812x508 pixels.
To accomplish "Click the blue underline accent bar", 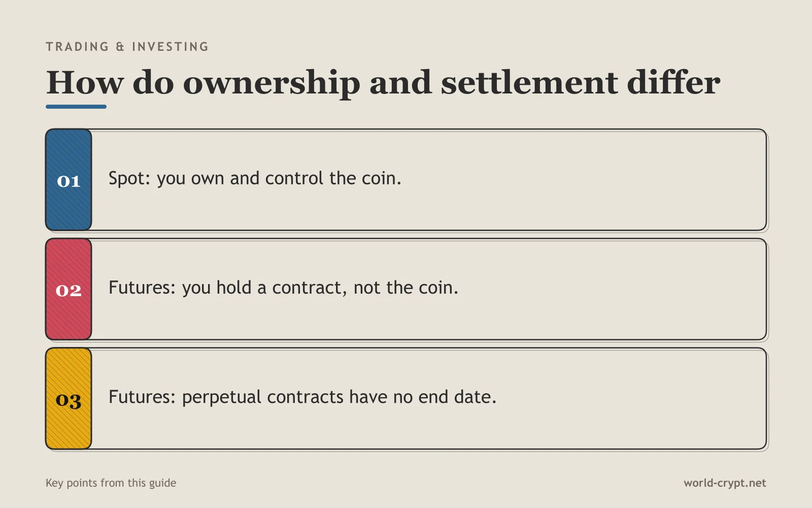I will 76,107.
